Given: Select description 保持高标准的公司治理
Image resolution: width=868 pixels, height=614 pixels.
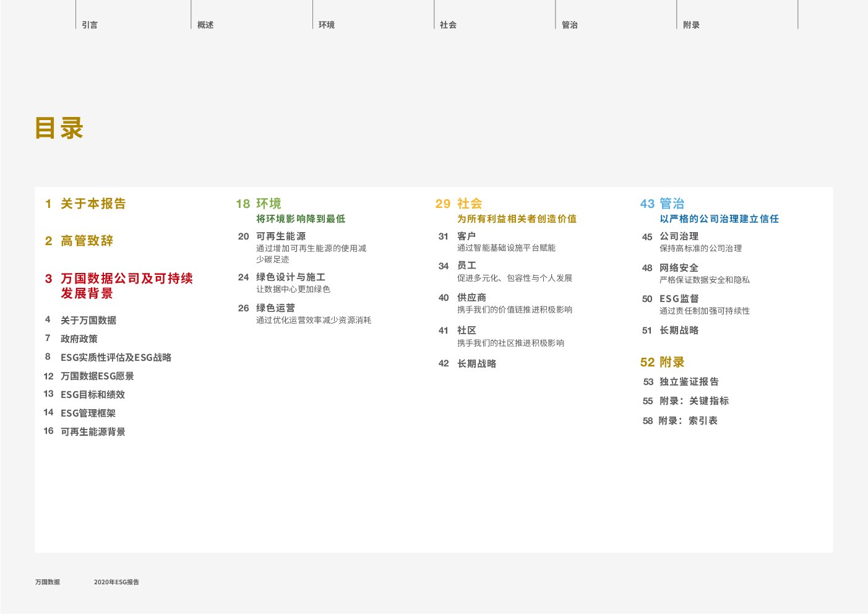Looking at the screenshot, I should tap(700, 248).
